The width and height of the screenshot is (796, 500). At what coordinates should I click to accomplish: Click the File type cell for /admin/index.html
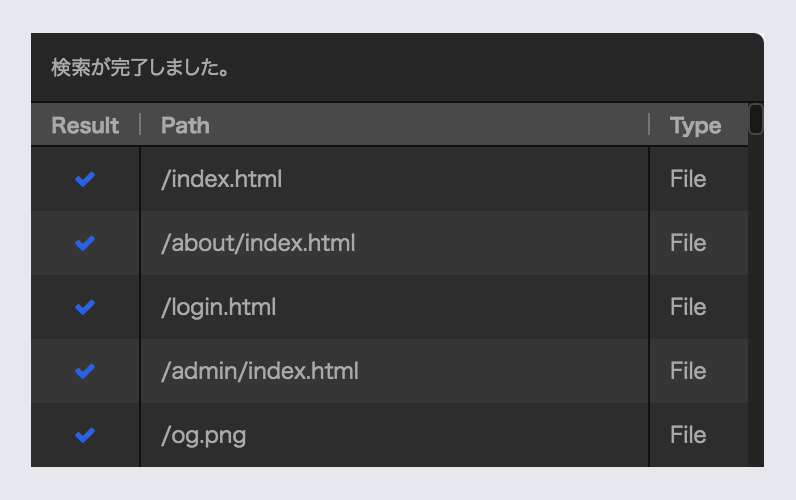coord(688,371)
